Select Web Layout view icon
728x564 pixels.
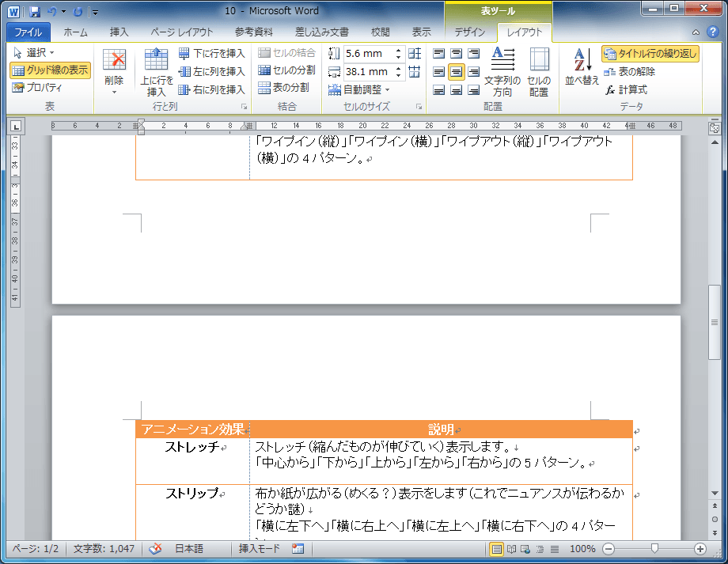click(525, 549)
